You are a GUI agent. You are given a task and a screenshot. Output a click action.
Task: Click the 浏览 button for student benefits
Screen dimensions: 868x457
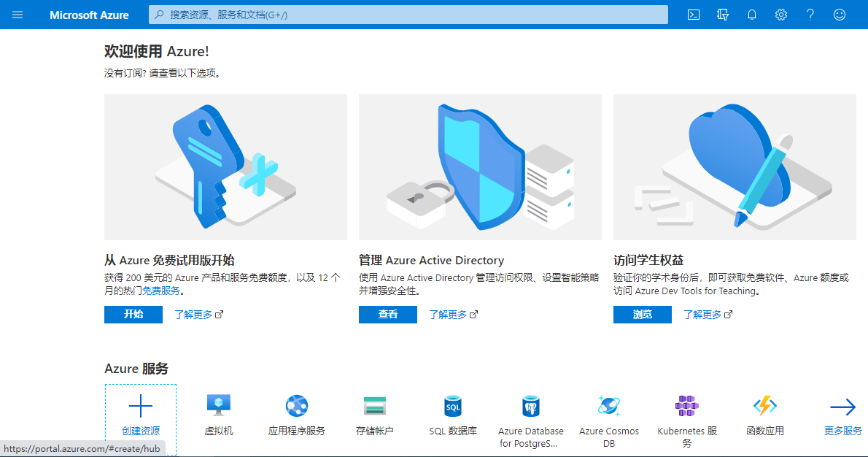pos(643,315)
